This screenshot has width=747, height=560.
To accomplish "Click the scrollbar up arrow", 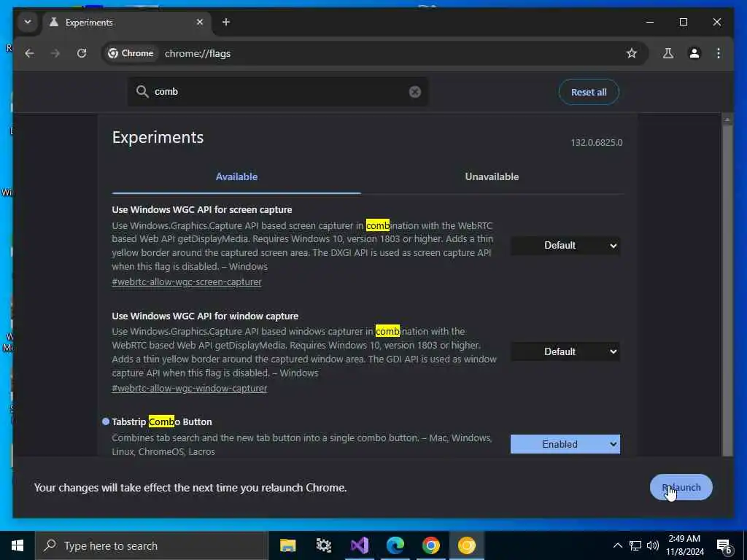I will (x=727, y=120).
